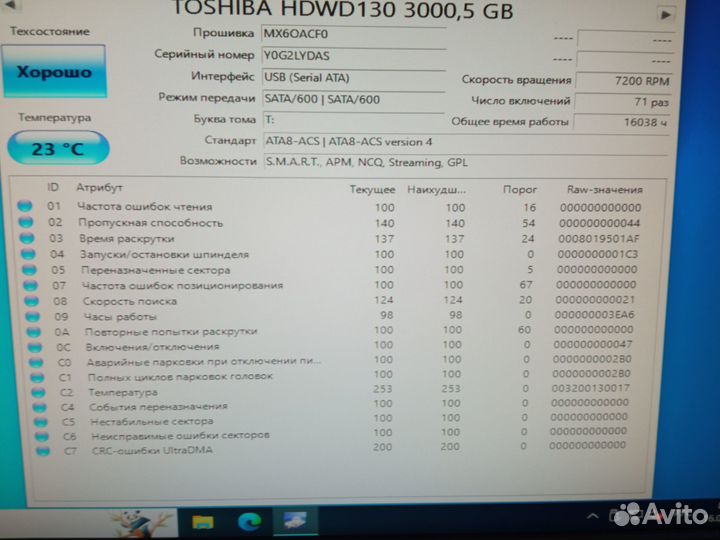Click status dot for attribute C6
The height and width of the screenshot is (540, 720).
pos(42,436)
